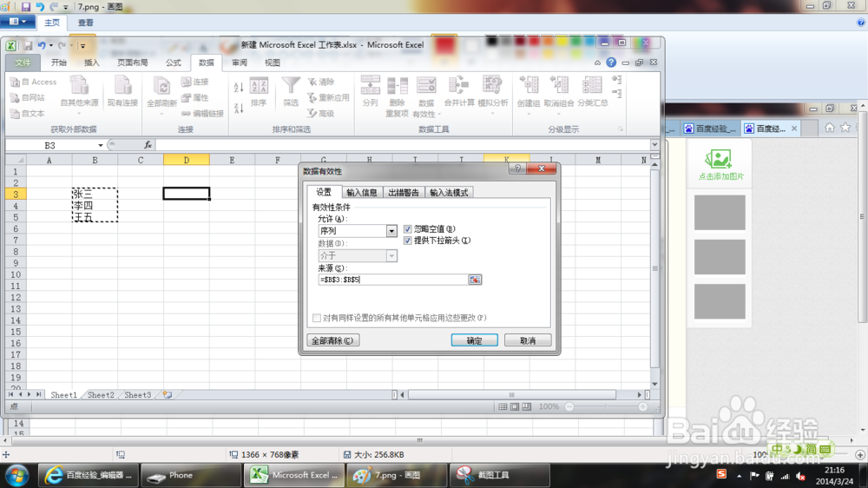This screenshot has width=868, height=488.
Task: Click the sort ascending A-Z icon
Action: tap(239, 87)
